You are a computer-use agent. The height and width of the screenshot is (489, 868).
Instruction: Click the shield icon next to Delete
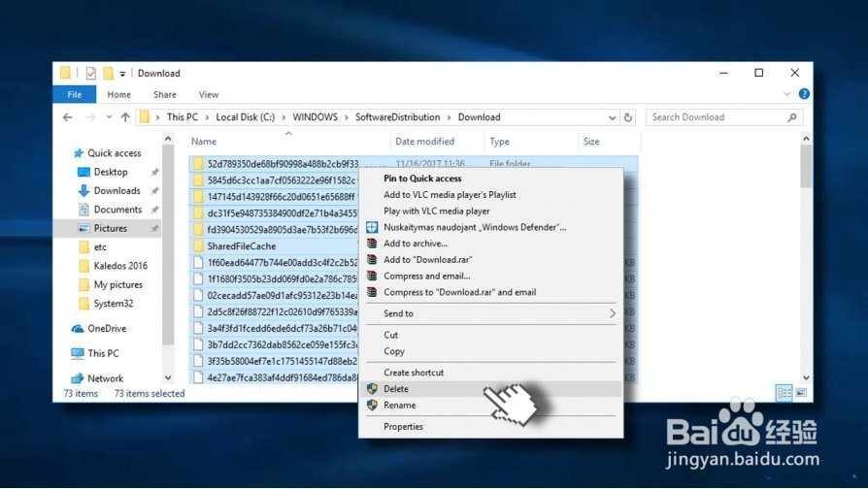pyautogui.click(x=372, y=389)
